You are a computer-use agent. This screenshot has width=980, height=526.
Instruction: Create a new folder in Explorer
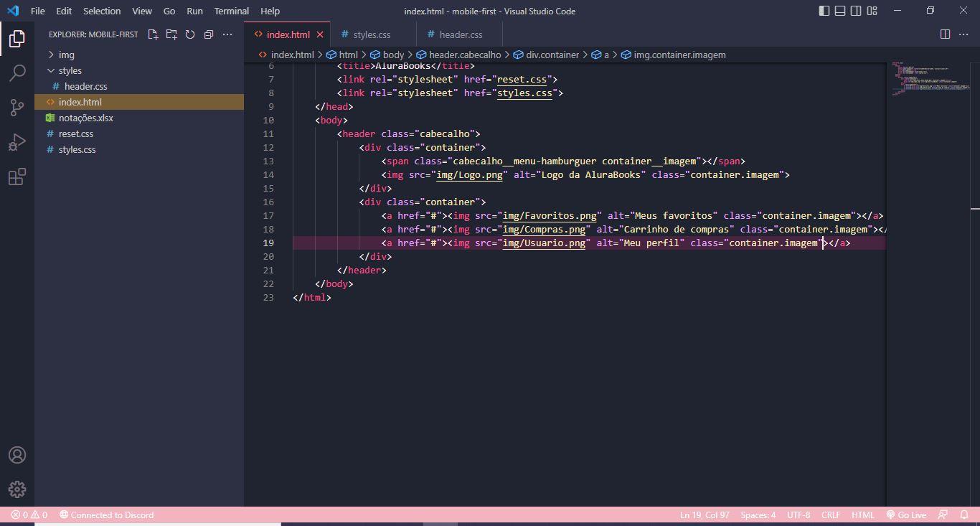pos(171,34)
